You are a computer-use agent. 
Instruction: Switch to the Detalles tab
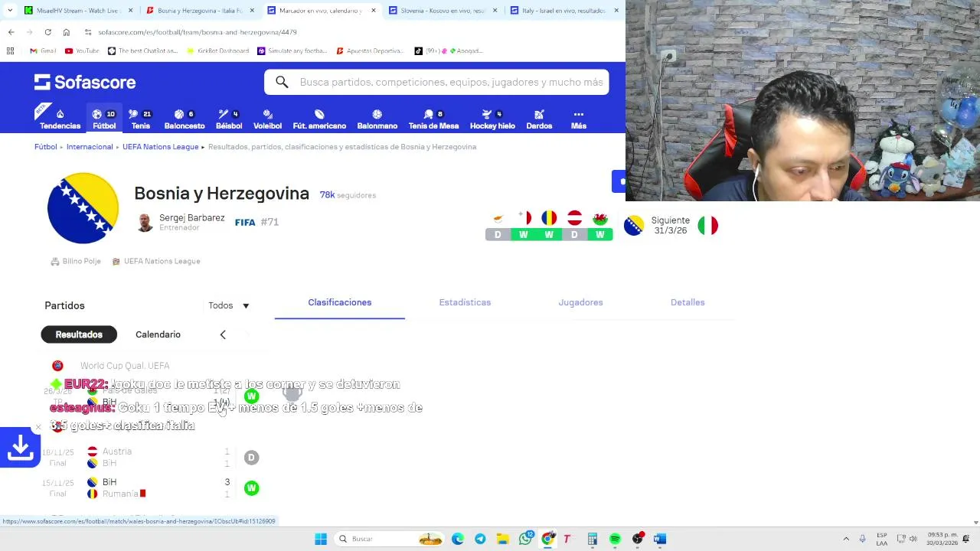point(688,302)
